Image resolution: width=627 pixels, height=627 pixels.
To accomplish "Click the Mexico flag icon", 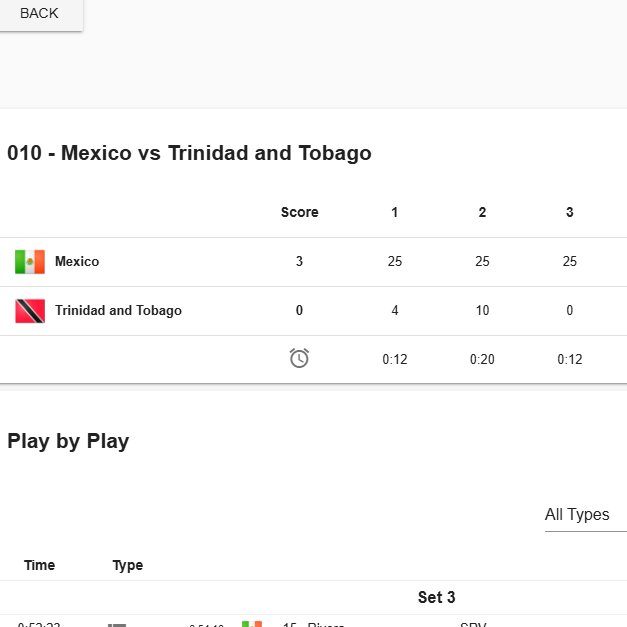I will click(x=30, y=262).
